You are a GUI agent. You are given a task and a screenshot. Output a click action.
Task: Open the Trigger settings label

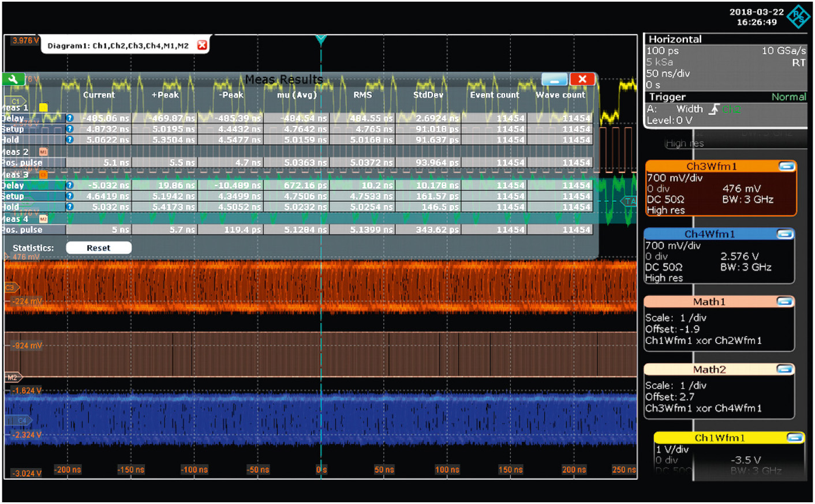[667, 97]
